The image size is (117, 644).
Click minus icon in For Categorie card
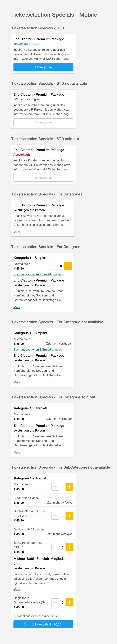(54, 266)
